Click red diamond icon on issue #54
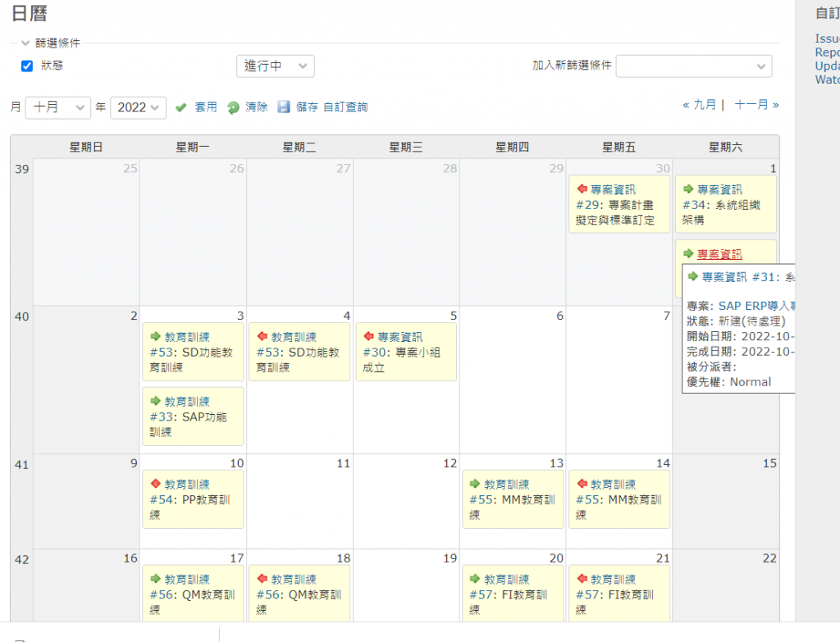This screenshot has width=840, height=642. [156, 485]
